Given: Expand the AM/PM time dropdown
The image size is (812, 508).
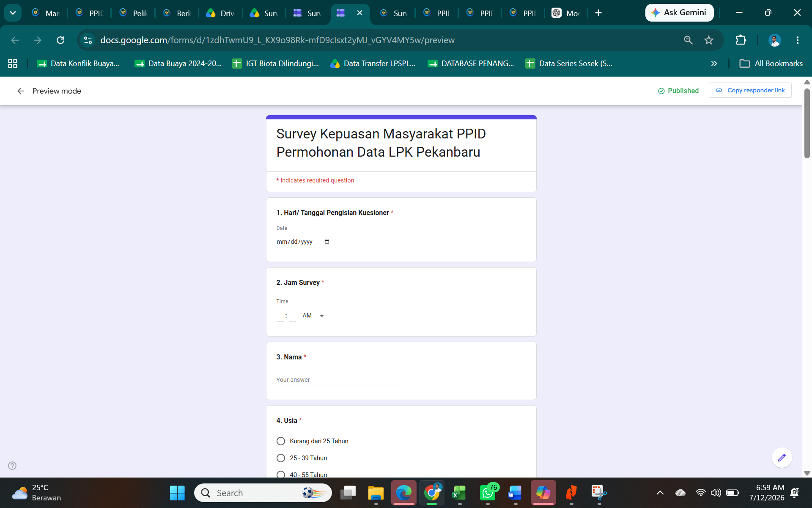Looking at the screenshot, I should point(313,316).
